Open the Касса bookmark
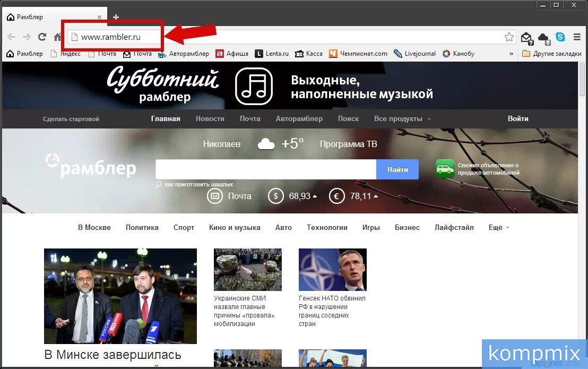 (x=309, y=54)
